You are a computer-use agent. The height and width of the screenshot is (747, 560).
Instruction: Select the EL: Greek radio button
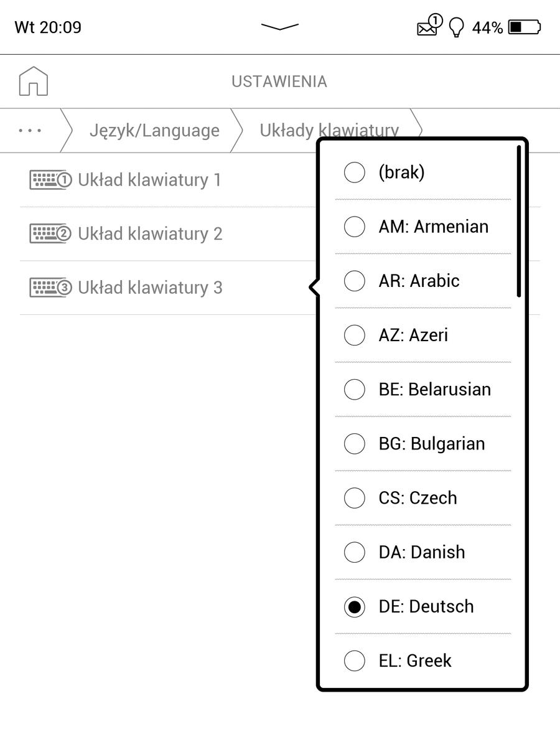point(355,660)
